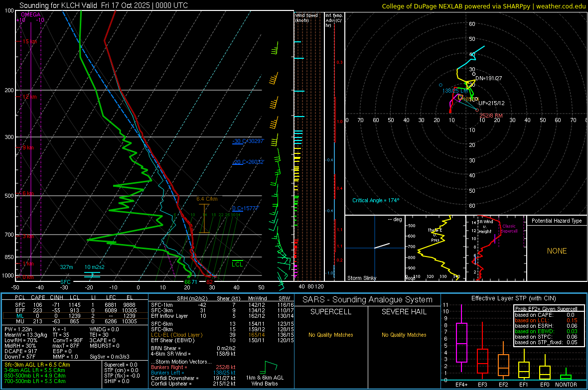The image size is (588, 390).
Task: Click the 'Wind Speed (knots)' panel header
Action: click(x=306, y=18)
